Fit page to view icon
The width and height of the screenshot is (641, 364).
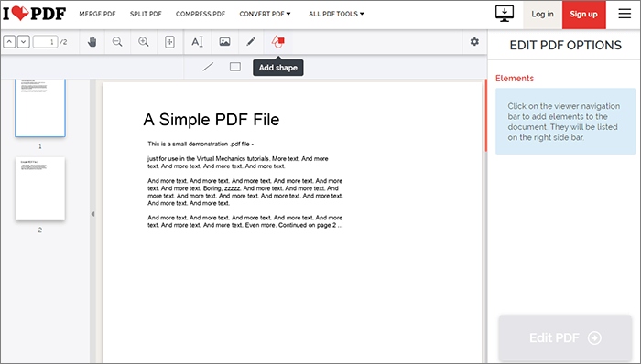pyautogui.click(x=169, y=42)
